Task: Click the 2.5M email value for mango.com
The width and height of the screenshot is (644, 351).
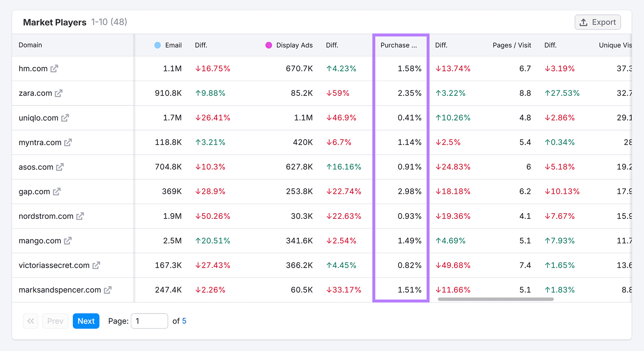Action: [172, 241]
